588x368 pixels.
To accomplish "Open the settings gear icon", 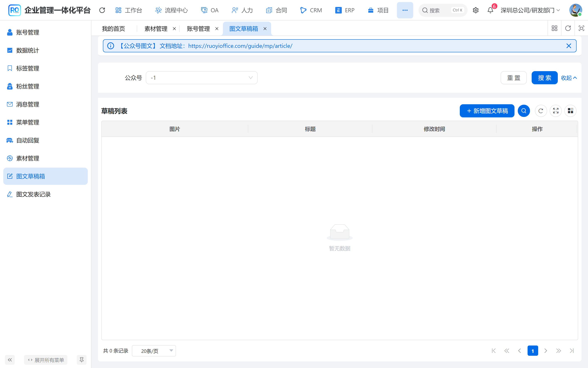I will click(x=476, y=10).
